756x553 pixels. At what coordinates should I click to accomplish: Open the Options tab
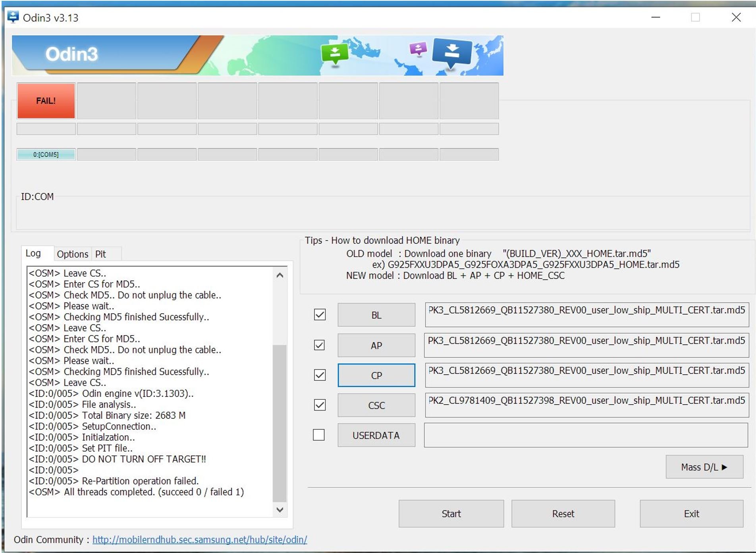[x=72, y=254]
